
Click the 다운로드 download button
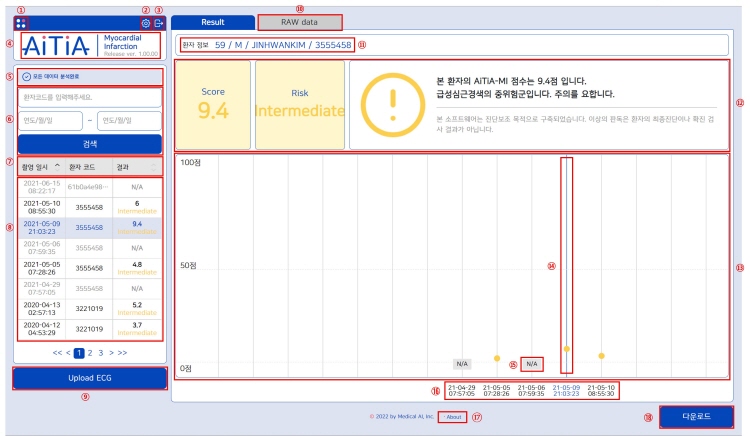click(682, 416)
